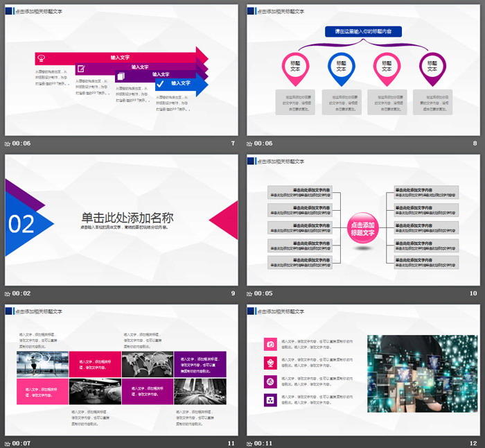485x448 pixels.
Task: Click the blue 02 triangle on slide 9
Action: click(x=24, y=223)
